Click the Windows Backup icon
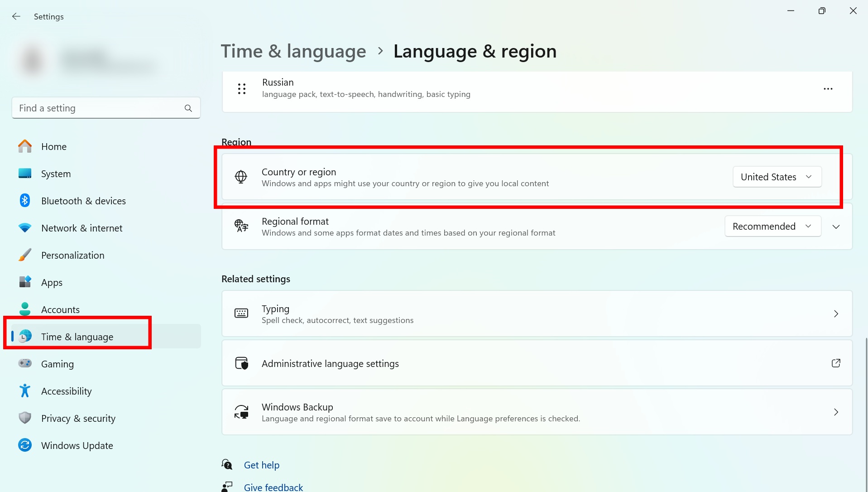 click(241, 412)
